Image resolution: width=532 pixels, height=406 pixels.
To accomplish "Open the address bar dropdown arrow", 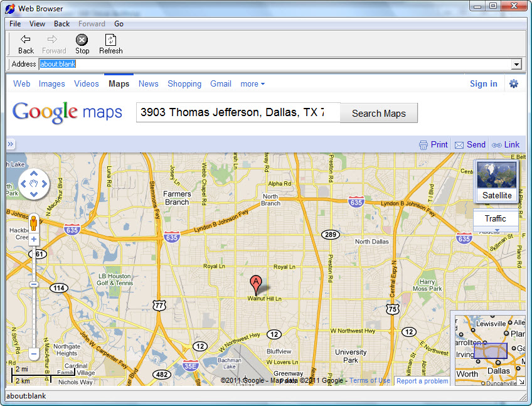I will 516,64.
